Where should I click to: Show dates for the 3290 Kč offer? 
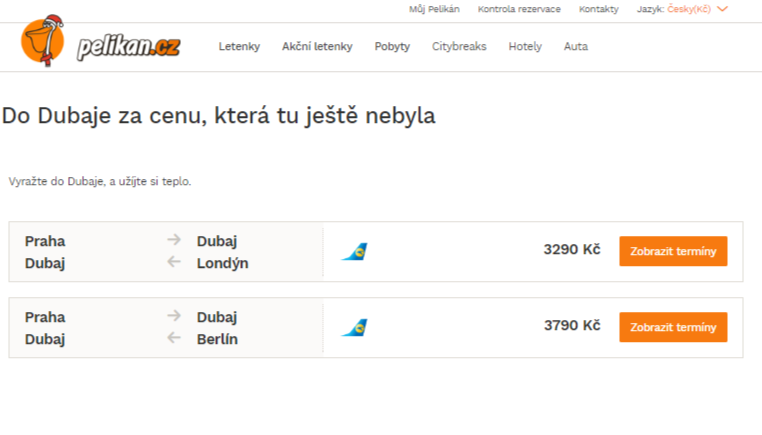673,251
